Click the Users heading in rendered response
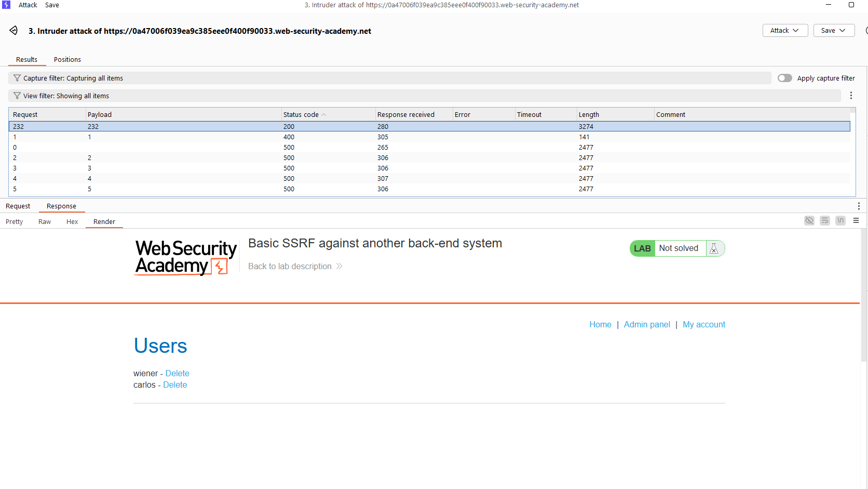The image size is (868, 489). (160, 346)
